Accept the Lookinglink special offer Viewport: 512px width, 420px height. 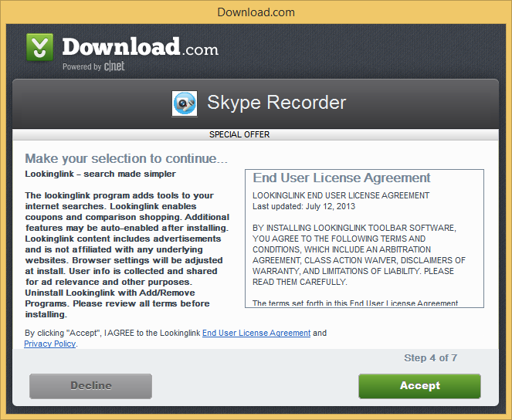(x=419, y=386)
